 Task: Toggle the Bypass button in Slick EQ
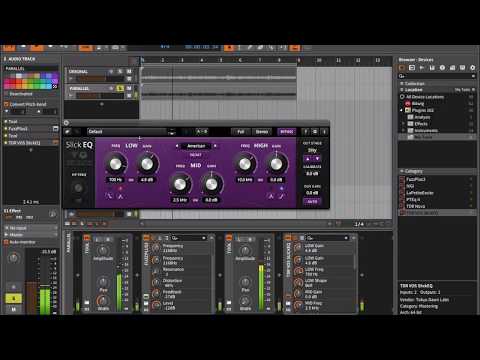[x=287, y=132]
